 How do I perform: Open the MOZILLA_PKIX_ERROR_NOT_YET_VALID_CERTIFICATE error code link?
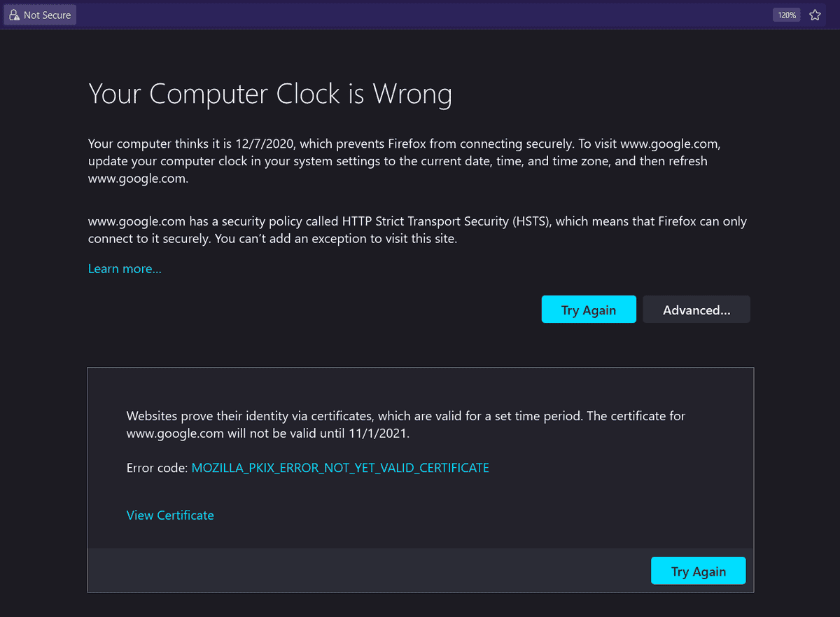point(340,467)
